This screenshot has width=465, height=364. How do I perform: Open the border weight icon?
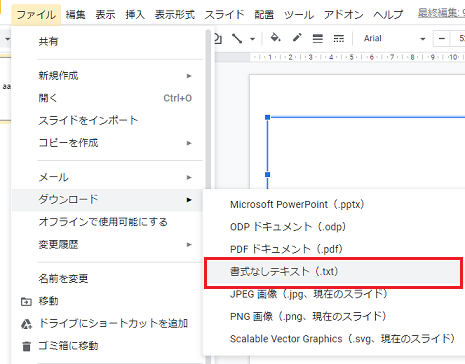pyautogui.click(x=318, y=39)
